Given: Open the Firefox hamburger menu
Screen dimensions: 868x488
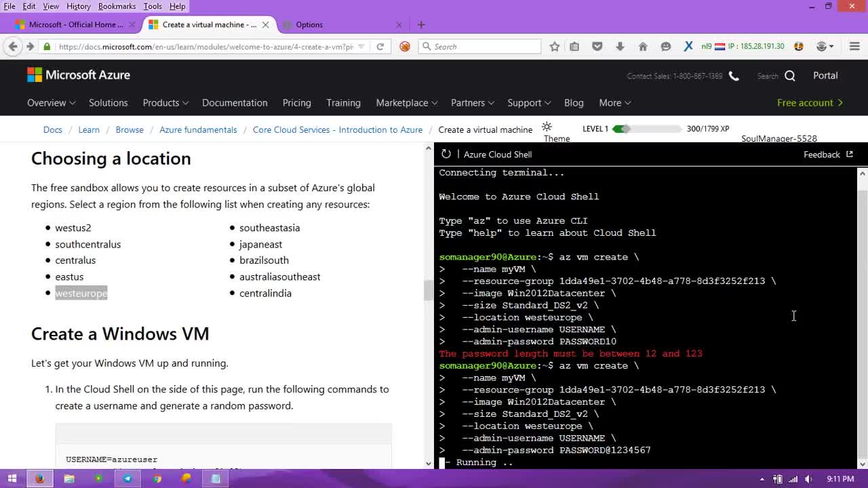Looking at the screenshot, I should (x=854, y=46).
